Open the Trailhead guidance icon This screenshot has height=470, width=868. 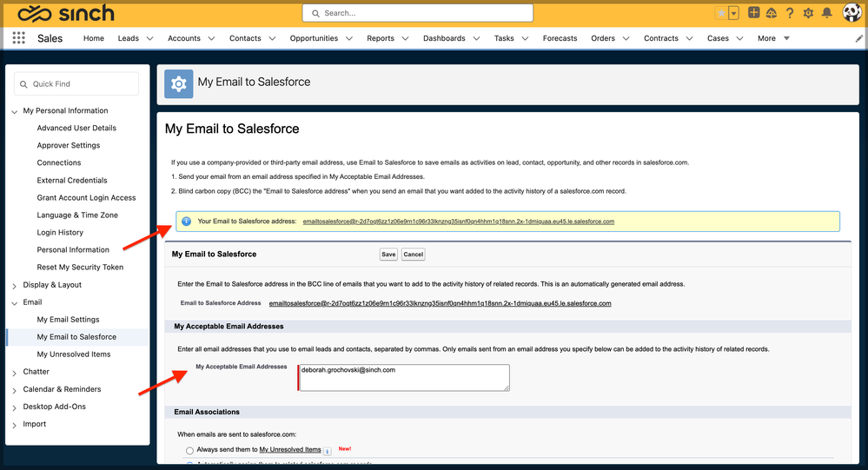[x=772, y=13]
